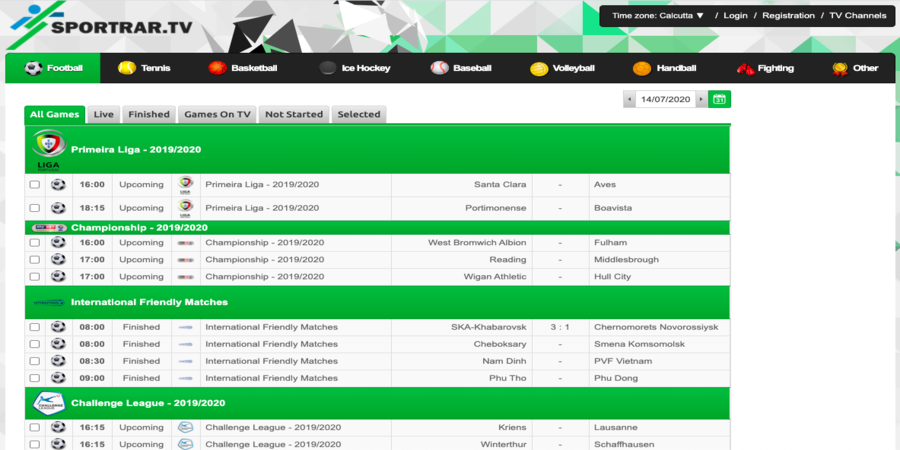Click league badge in West Bromwich Albion row
The image size is (900, 450).
(185, 243)
